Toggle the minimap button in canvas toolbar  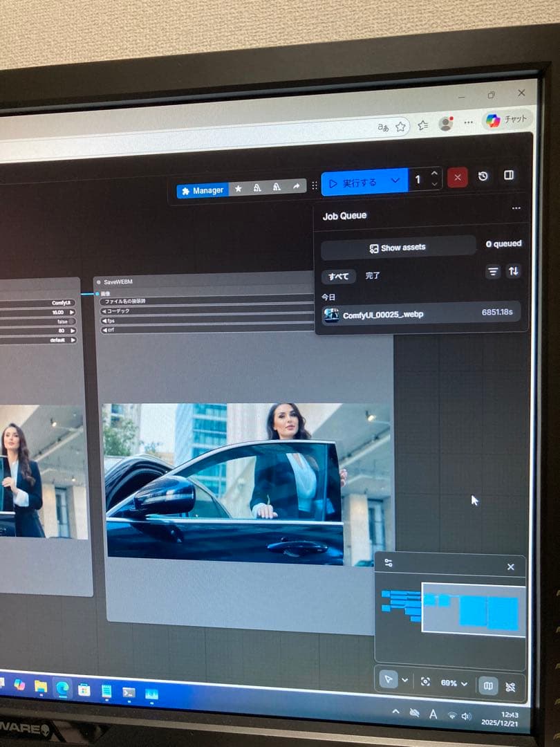[x=489, y=685]
